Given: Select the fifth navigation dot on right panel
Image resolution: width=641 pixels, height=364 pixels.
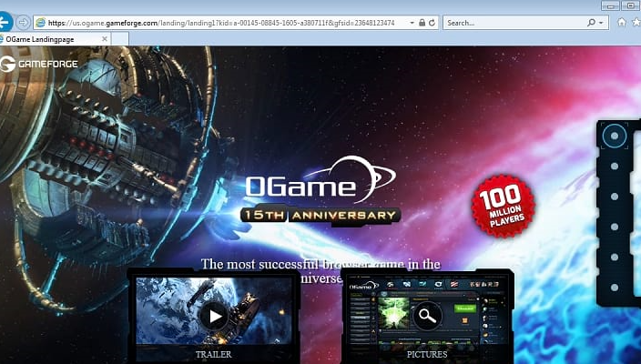Looking at the screenshot, I should coord(614,257).
